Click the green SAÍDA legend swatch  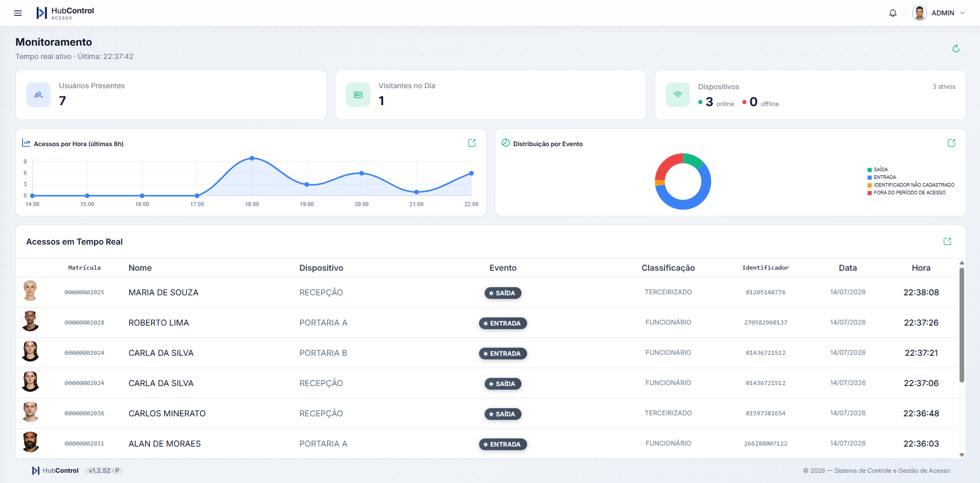[869, 170]
